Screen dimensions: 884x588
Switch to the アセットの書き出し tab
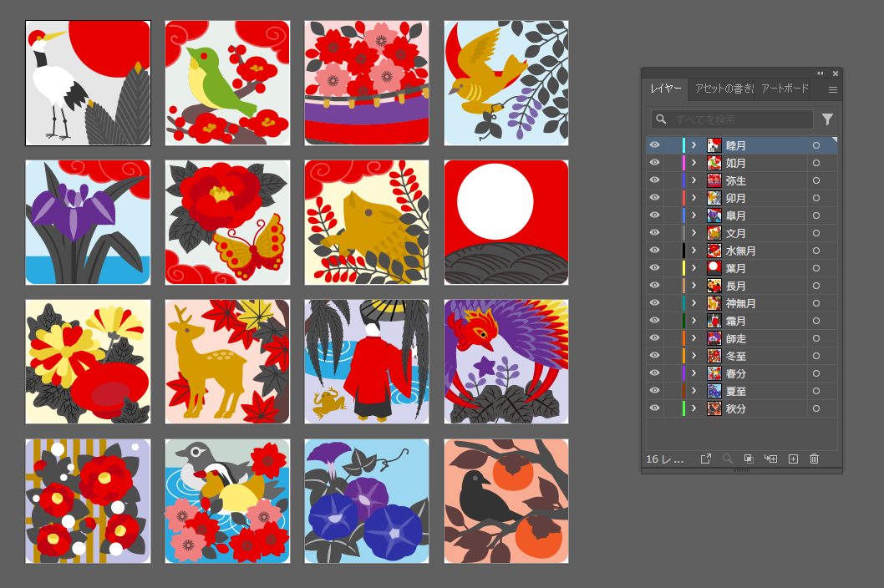(x=724, y=89)
